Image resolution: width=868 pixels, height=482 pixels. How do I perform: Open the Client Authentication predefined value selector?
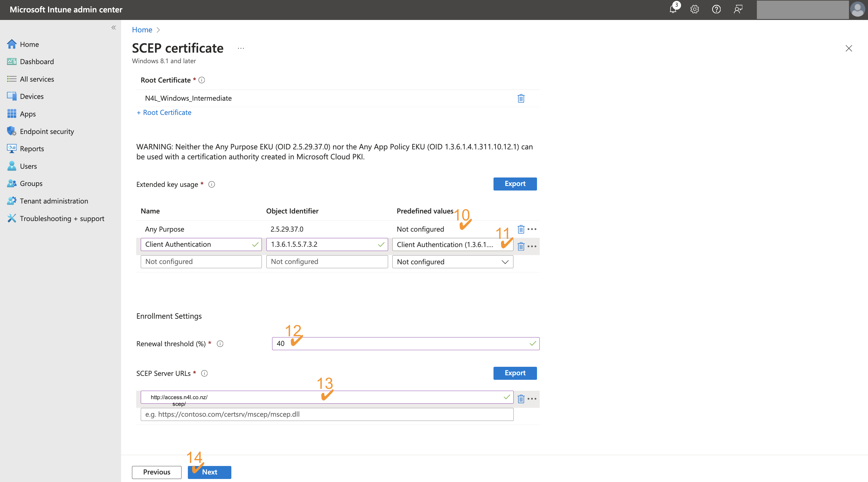tap(452, 245)
